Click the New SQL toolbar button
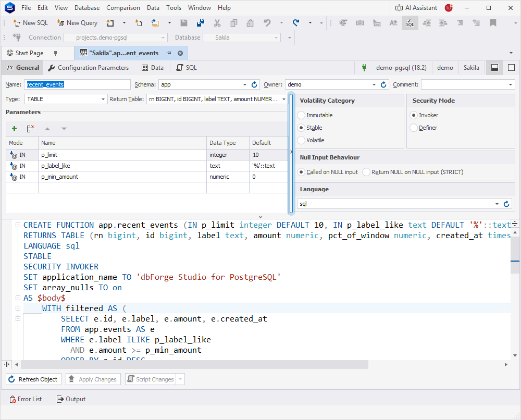This screenshot has width=521, height=420. (x=30, y=23)
